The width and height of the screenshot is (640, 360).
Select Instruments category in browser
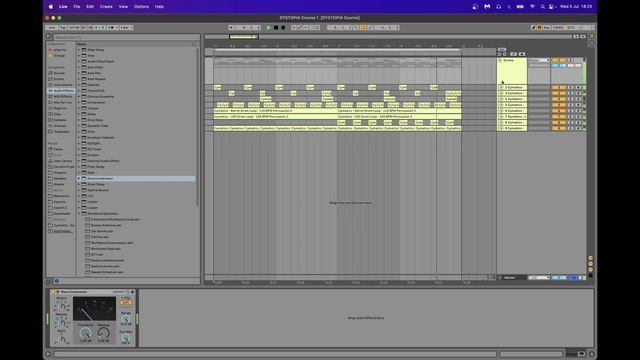pos(62,85)
